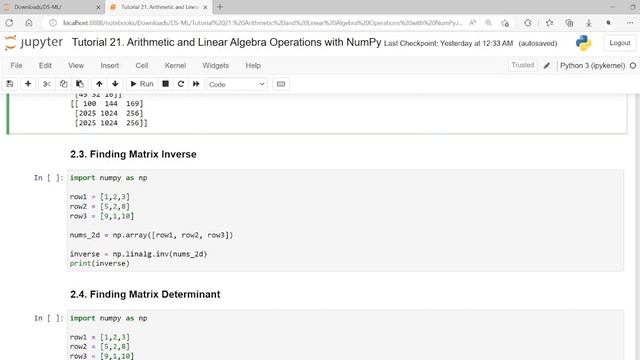The height and width of the screenshot is (360, 640).
Task: Cut selected cells with scissors icon
Action: tap(47, 84)
